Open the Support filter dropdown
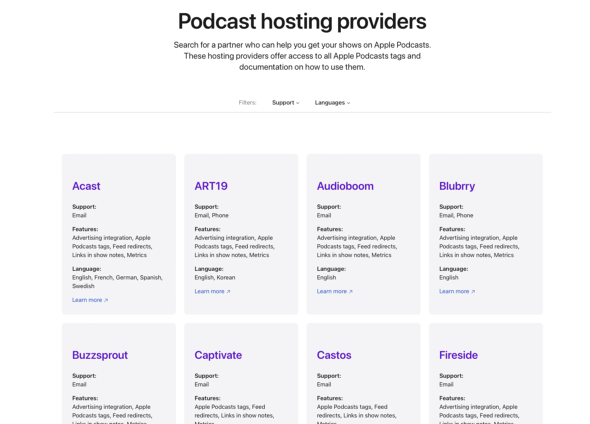This screenshot has height=424, width=590. [286, 103]
